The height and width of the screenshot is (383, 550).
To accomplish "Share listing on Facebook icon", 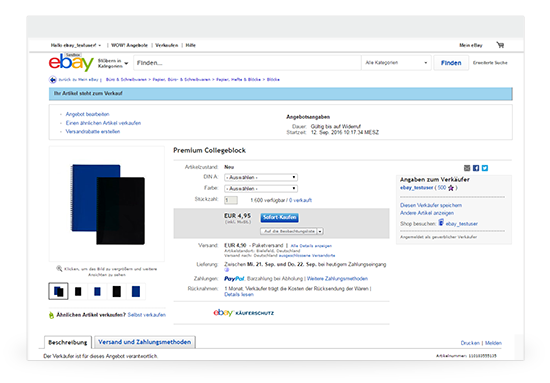I will pos(476,168).
